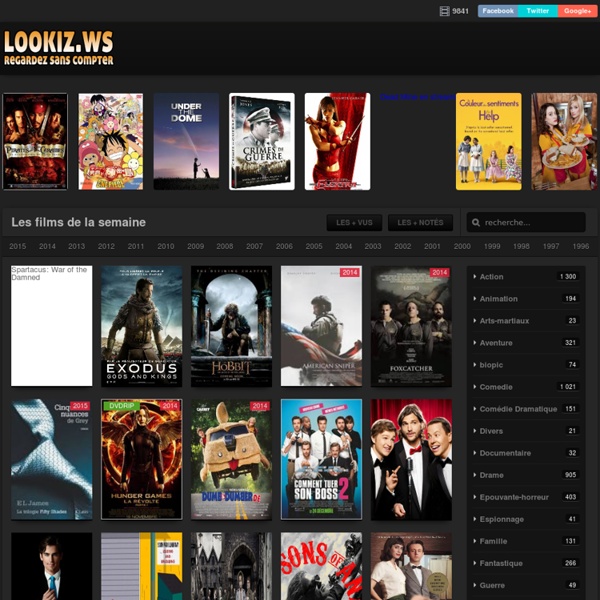This screenshot has height=600, width=600.
Task: Show LES + VUS films
Action: tap(354, 223)
